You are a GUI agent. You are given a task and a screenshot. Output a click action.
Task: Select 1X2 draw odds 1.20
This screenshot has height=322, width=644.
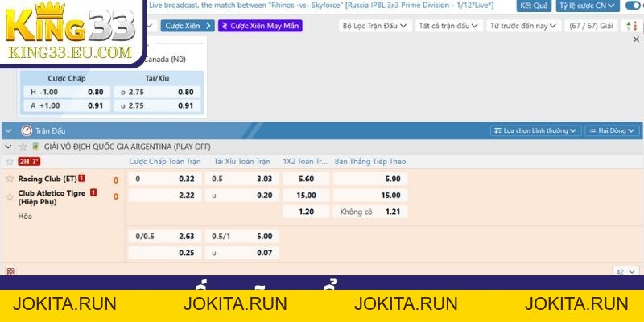click(306, 212)
